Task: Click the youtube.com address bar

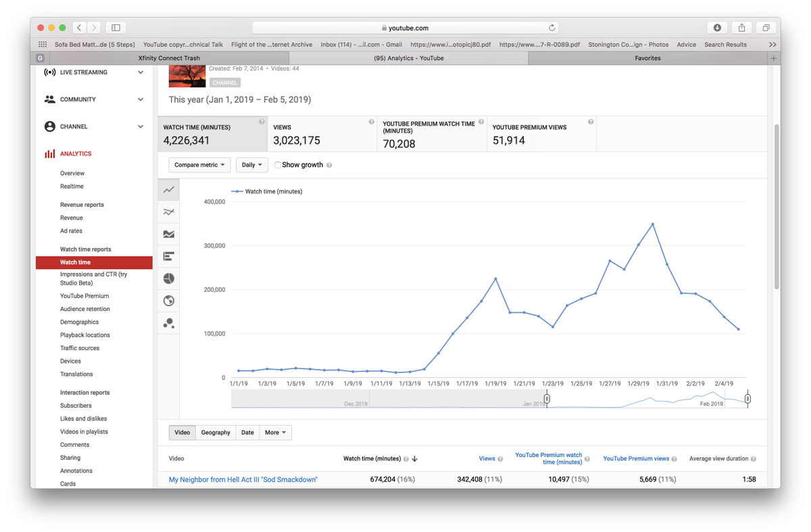Action: 405,28
